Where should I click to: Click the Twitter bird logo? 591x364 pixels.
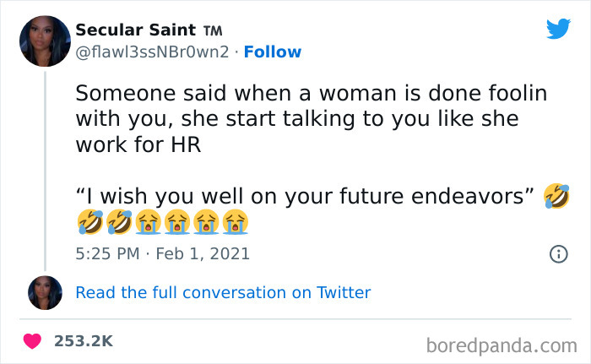tap(558, 29)
